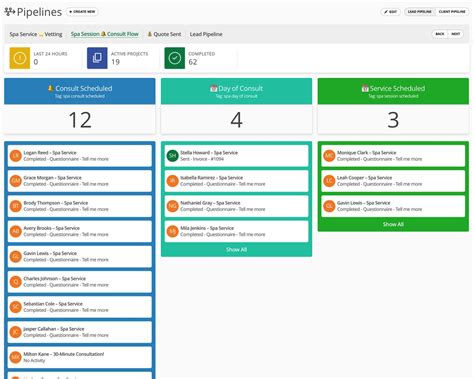This screenshot has width=474, height=379.
Task: Click the Next button
Action: [455, 34]
